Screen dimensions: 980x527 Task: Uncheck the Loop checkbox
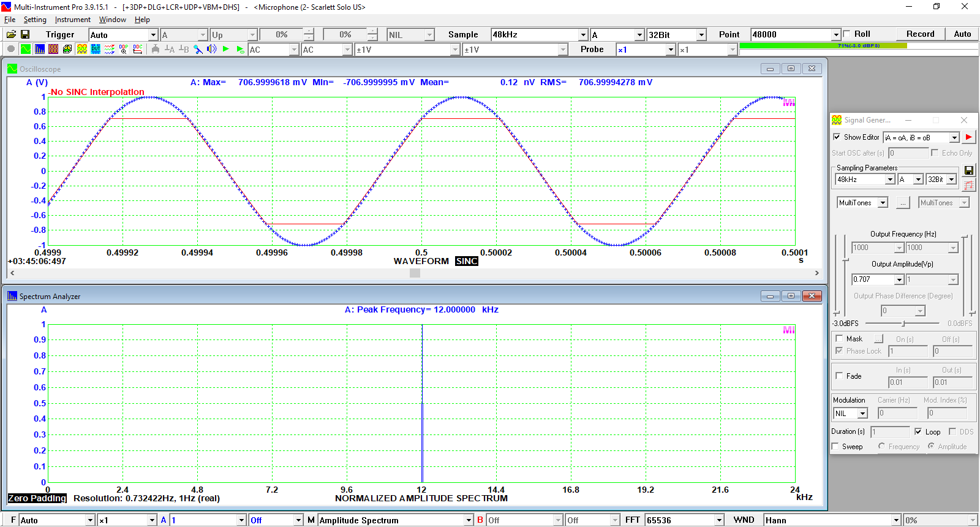[x=918, y=431]
